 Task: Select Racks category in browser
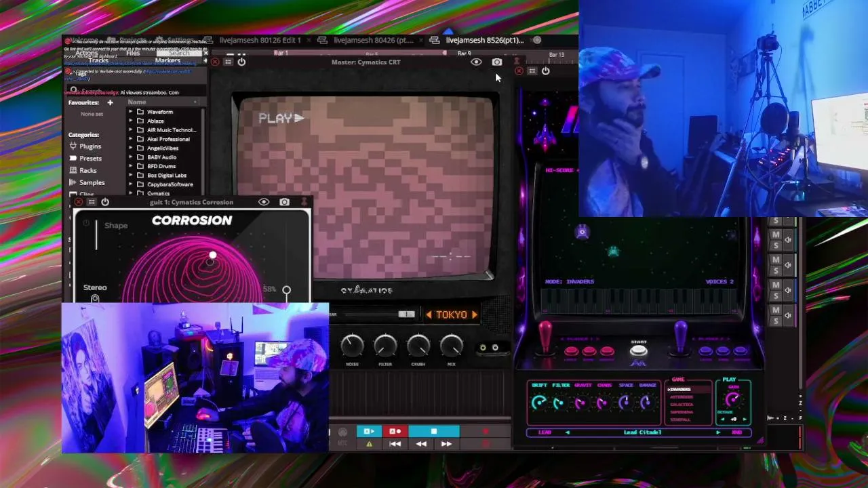[83, 171]
